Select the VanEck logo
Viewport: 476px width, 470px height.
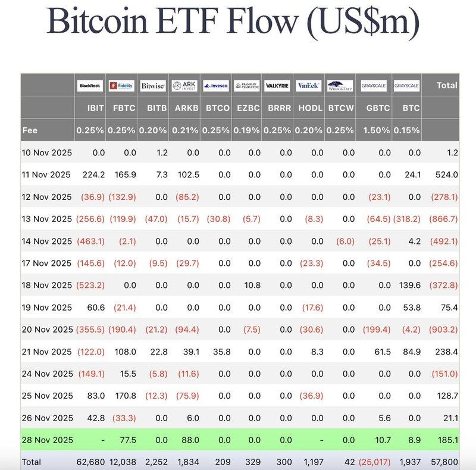click(308, 86)
